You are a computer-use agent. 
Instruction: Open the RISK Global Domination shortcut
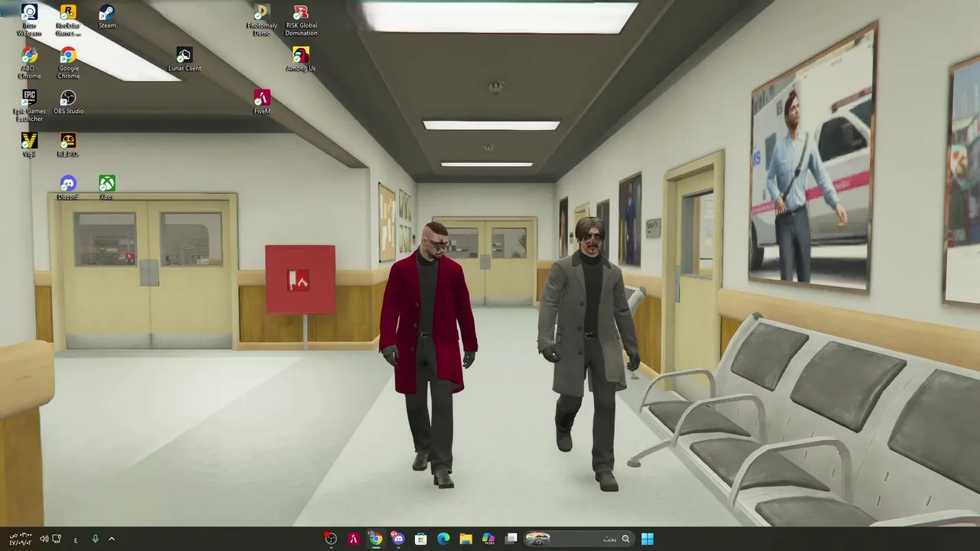[x=301, y=20]
